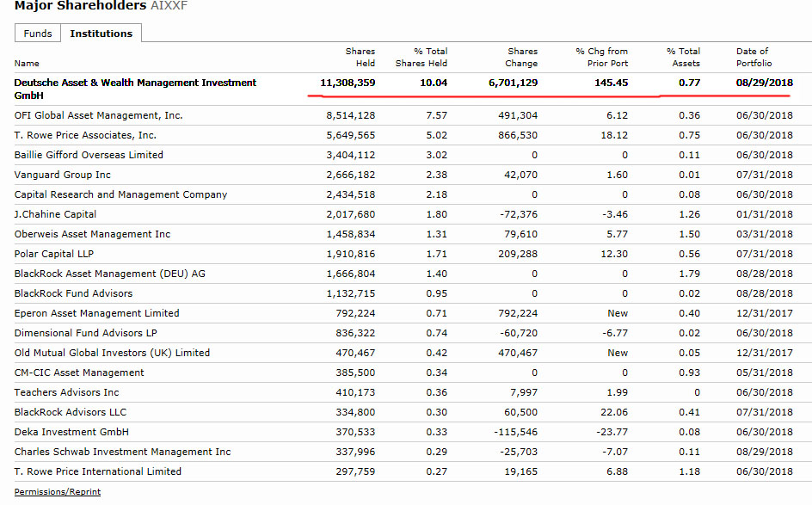Open T. Rowe Price Associates, Inc. entry
Image resolution: width=812 pixels, height=505 pixels.
85,135
